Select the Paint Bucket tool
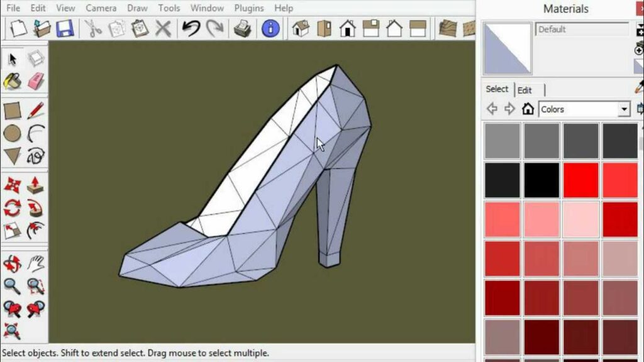The image size is (644, 362). [x=12, y=81]
